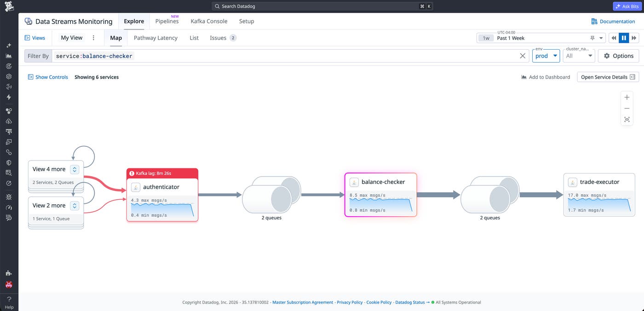Open the Privacy Policy link
This screenshot has width=644, height=311.
[x=350, y=302]
